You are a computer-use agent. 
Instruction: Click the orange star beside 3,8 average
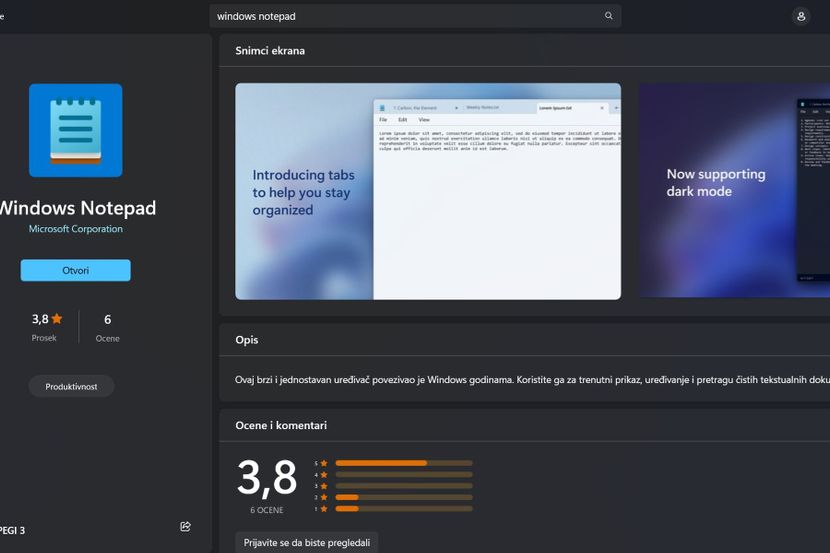(57, 319)
